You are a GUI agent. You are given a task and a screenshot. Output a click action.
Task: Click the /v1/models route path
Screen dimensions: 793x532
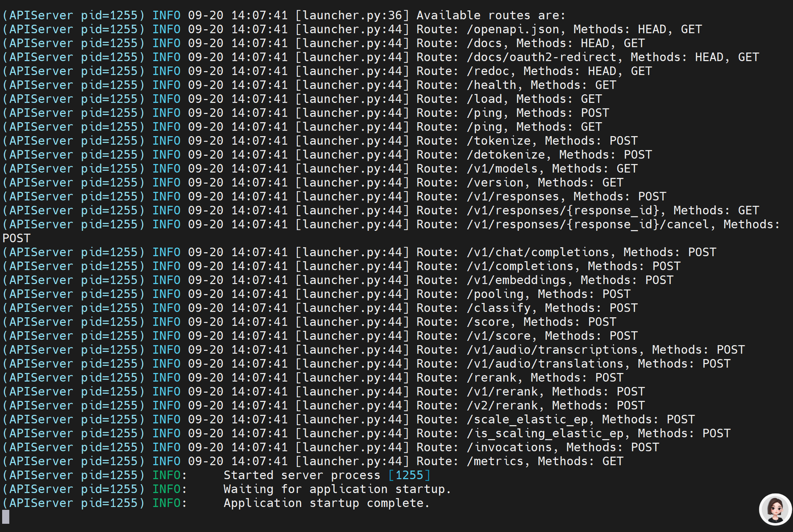click(502, 169)
